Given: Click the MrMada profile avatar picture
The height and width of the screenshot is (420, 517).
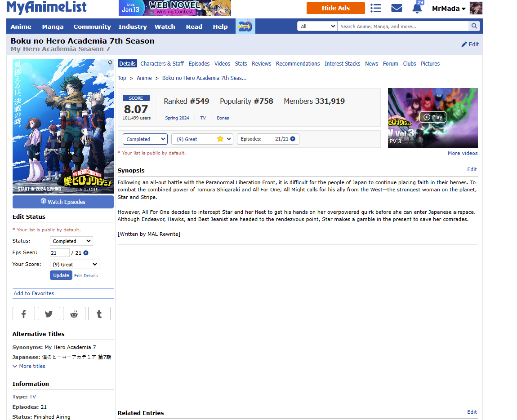Looking at the screenshot, I should point(476,8).
